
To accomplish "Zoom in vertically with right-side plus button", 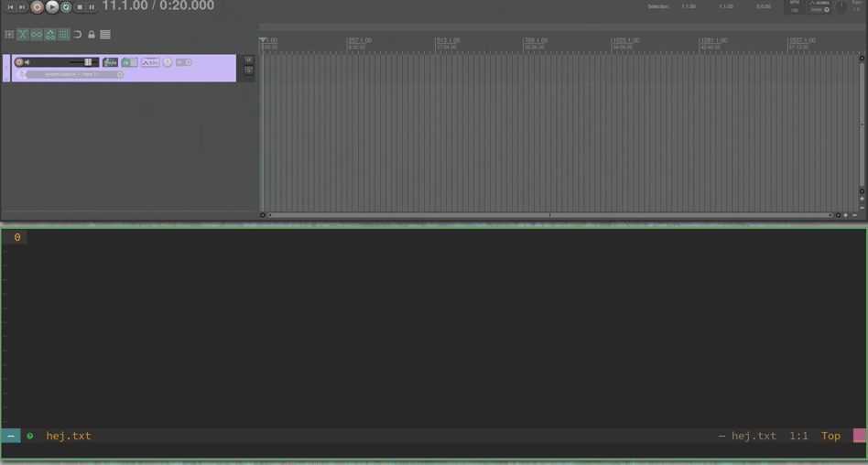I will point(862,199).
